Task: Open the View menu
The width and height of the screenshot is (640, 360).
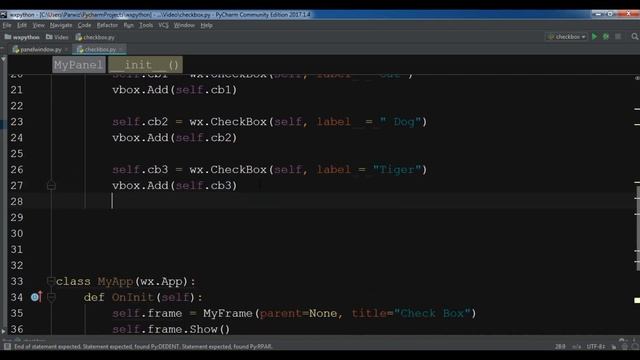Action: [38, 25]
